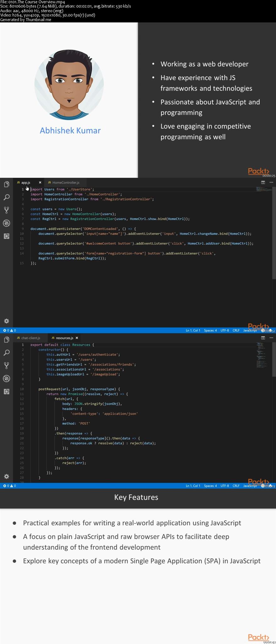Click the line "RegCtrl.submitForm.bind(RegCtrl));"
This screenshot has width=276, height=644.
[x=72, y=258]
